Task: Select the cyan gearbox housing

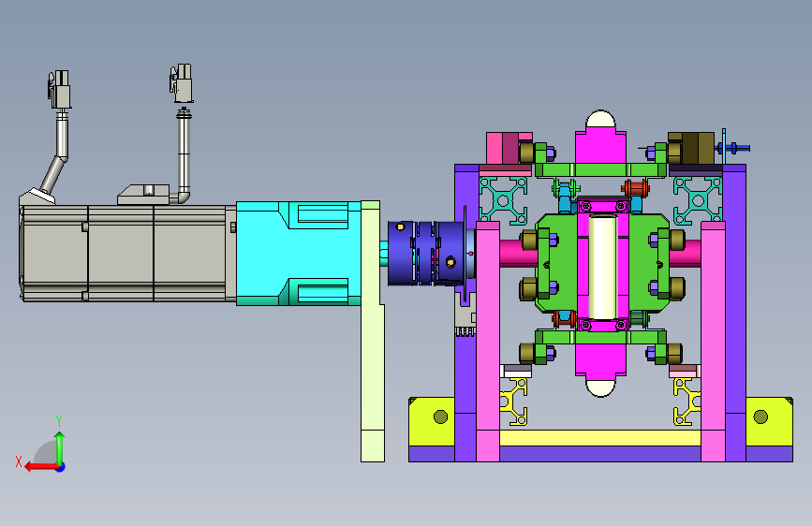Action: 298,253
